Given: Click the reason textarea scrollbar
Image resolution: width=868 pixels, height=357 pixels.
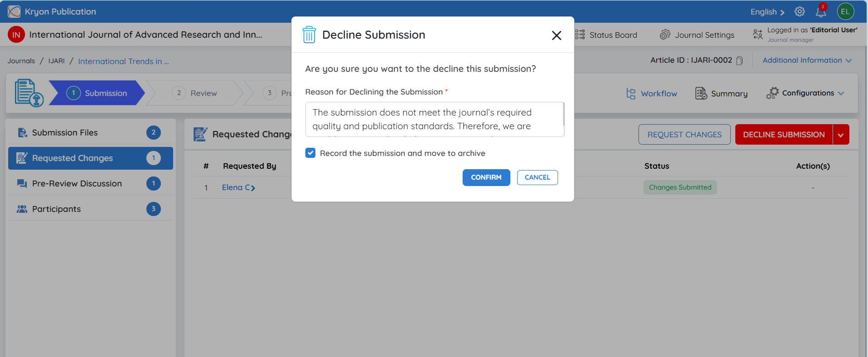Looking at the screenshot, I should click(564, 114).
